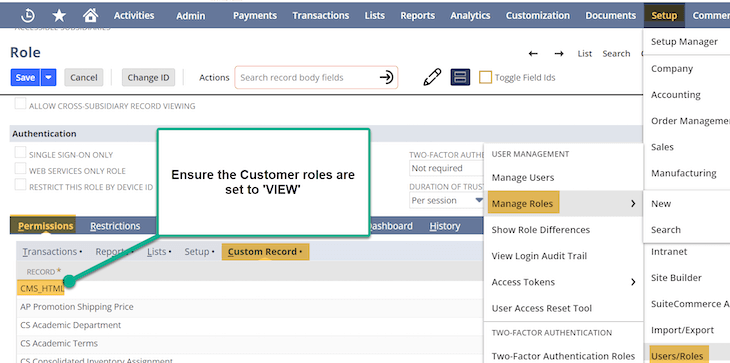Click the List link
The image size is (730, 363).
coord(585,54)
